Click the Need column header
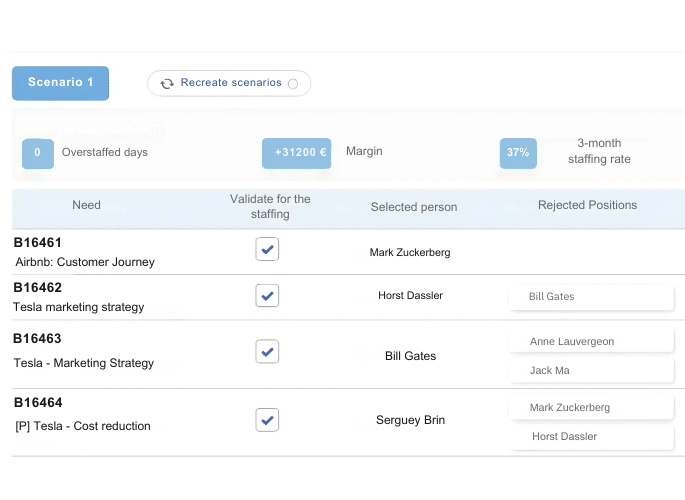Viewport: 685px width, 500px height. 87,206
